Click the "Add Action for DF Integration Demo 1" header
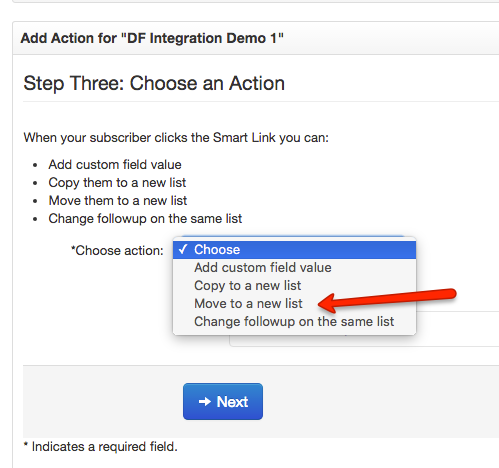Viewport: 499px width, 468px height. tap(152, 38)
